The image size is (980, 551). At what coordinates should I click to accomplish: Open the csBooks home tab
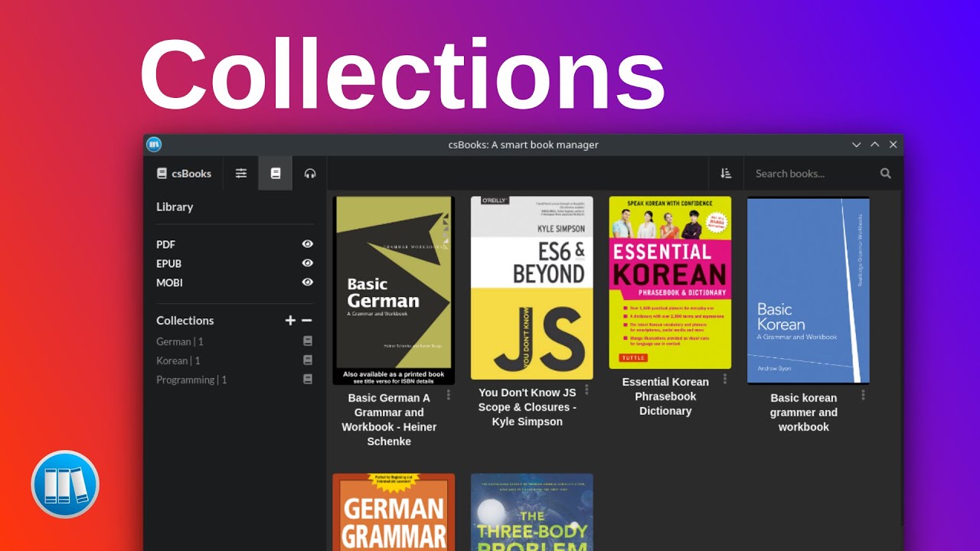point(184,173)
